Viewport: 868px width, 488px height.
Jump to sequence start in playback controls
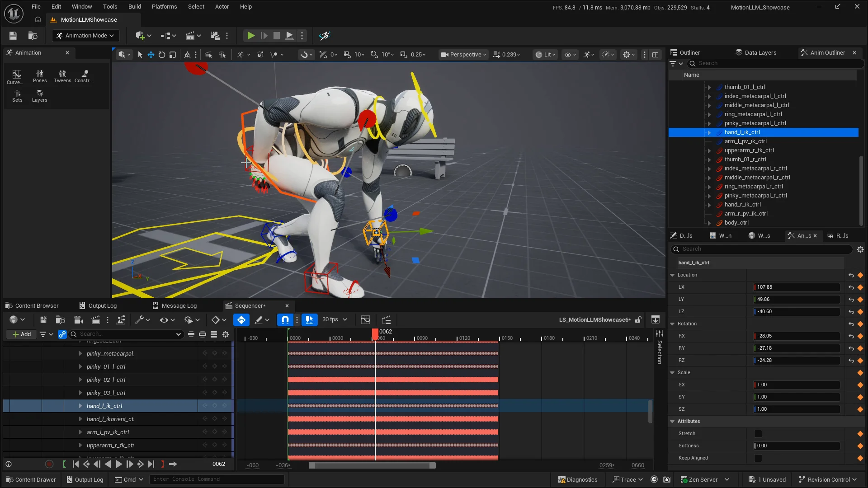click(75, 464)
